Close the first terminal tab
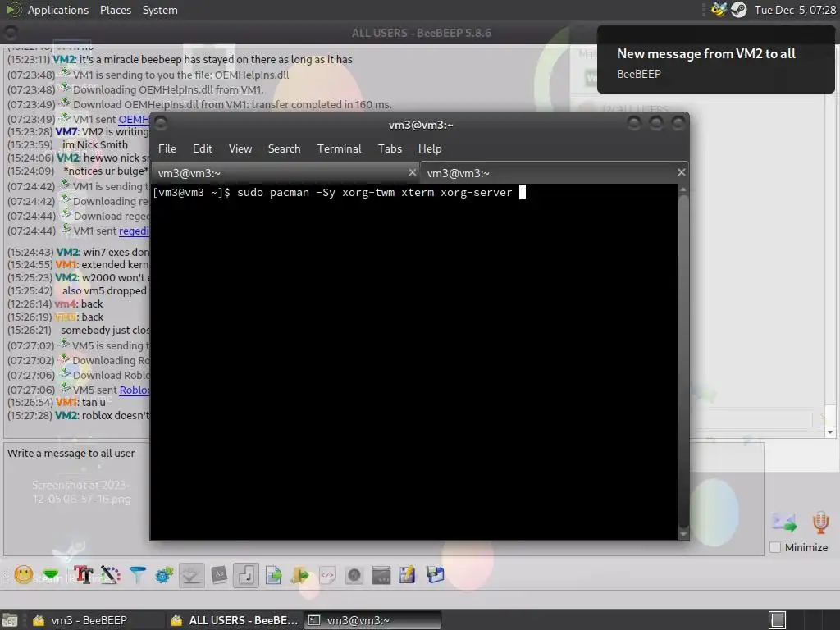 click(x=412, y=172)
